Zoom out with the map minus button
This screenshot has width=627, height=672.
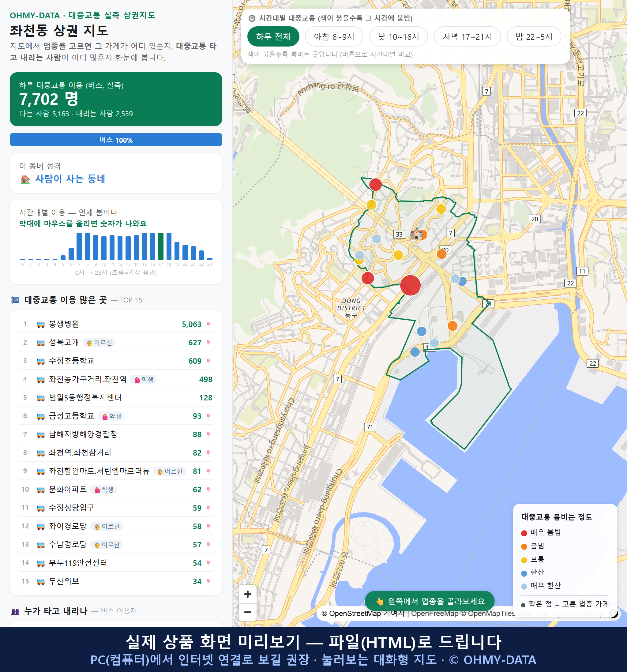click(x=247, y=612)
